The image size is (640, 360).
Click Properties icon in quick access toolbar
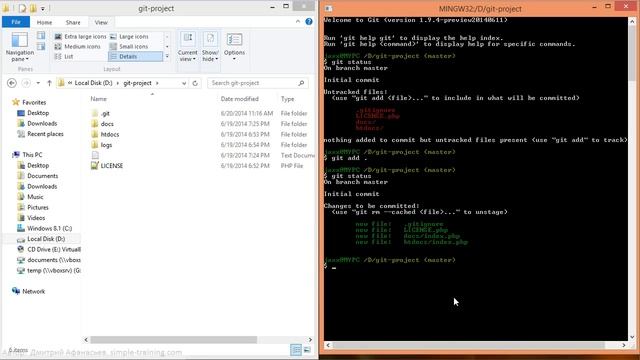click(22, 8)
